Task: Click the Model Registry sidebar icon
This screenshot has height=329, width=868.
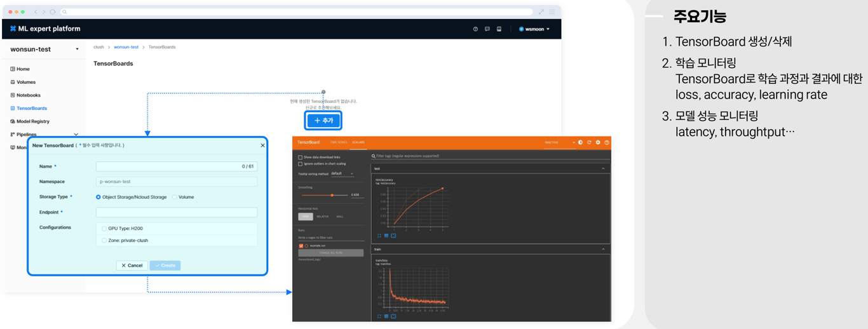Action: [x=13, y=121]
